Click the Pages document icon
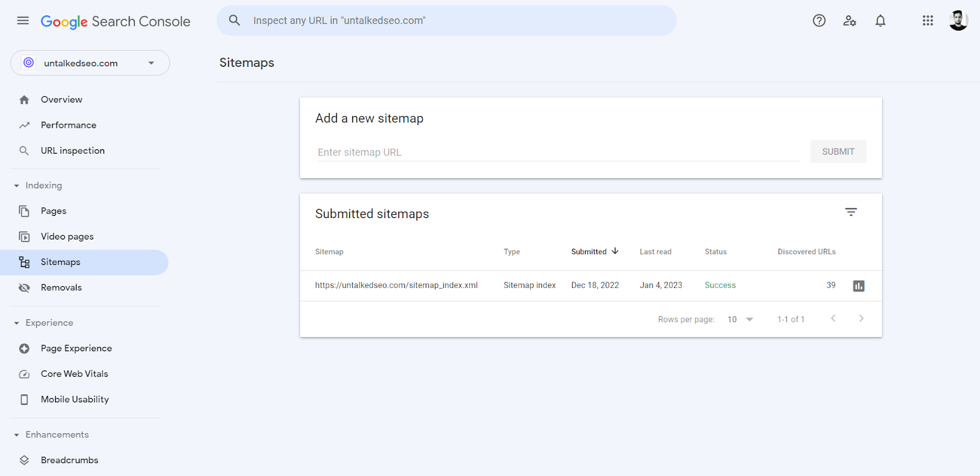 (24, 211)
